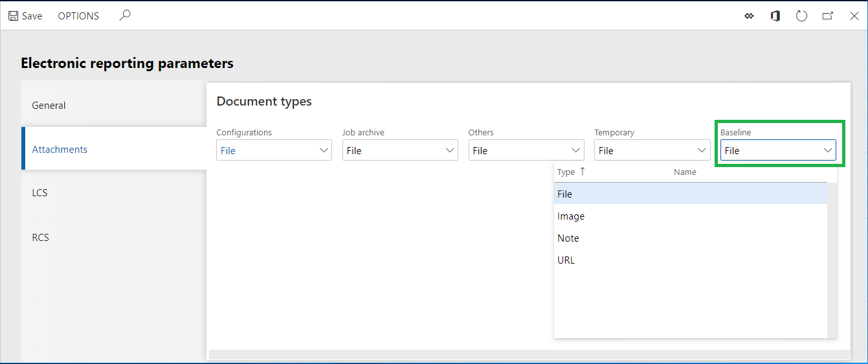868x364 pixels.
Task: Refresh the page with circular arrow
Action: [x=801, y=16]
